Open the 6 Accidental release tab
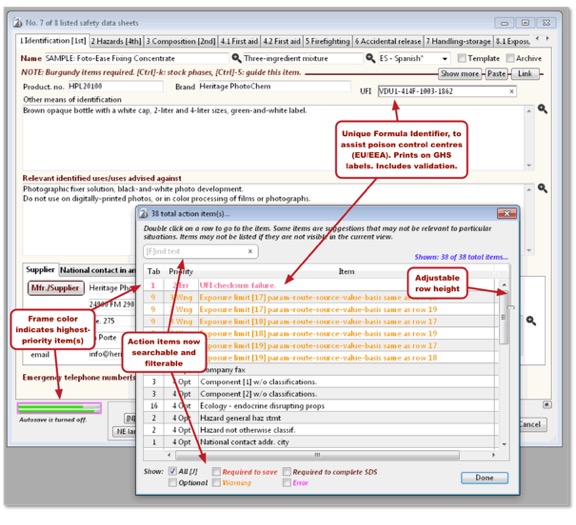Screen dimensions: 576x525 [388, 41]
